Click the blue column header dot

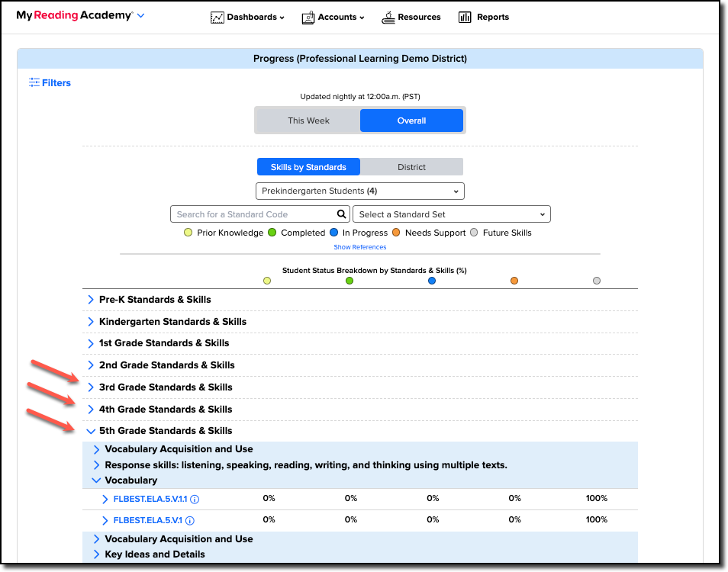point(432,281)
